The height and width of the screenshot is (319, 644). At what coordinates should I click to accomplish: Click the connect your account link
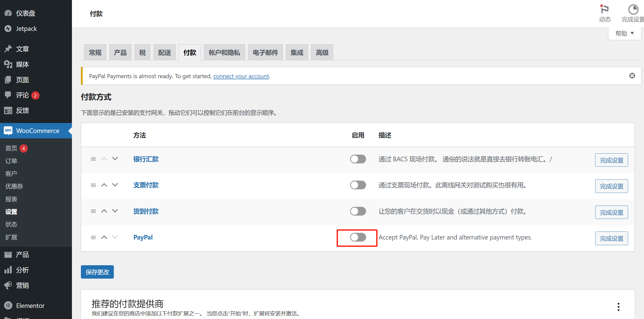pos(241,76)
